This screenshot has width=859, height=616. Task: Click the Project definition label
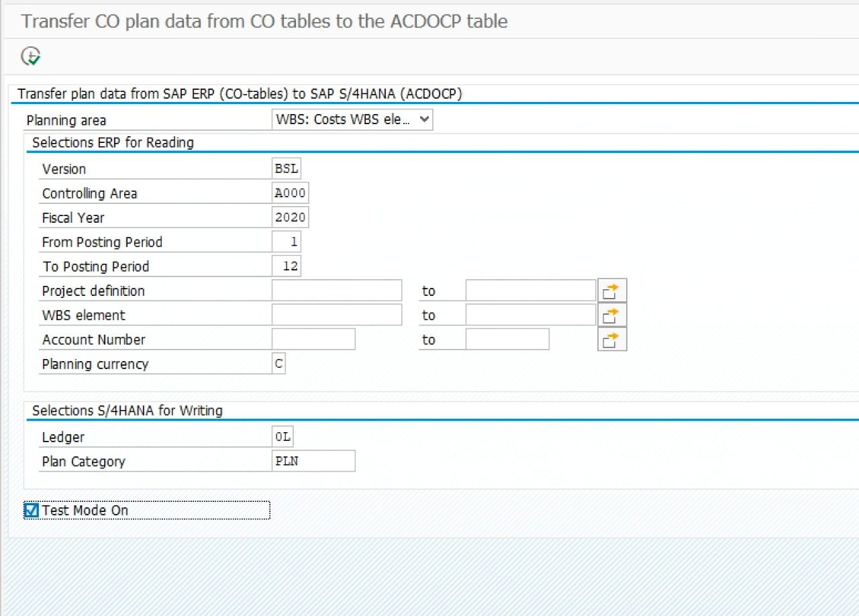tap(93, 291)
